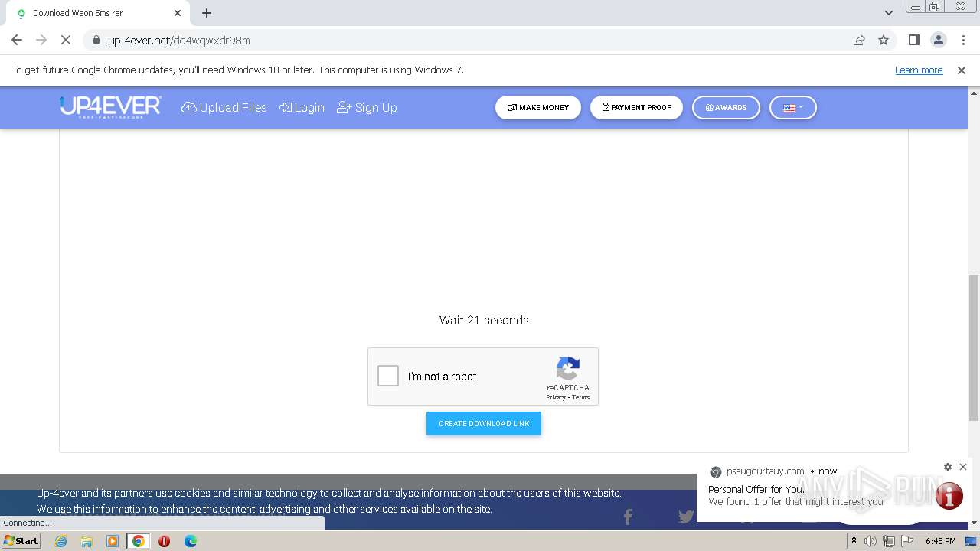Click the reCAPTCHA logo
The image size is (980, 551).
(568, 369)
